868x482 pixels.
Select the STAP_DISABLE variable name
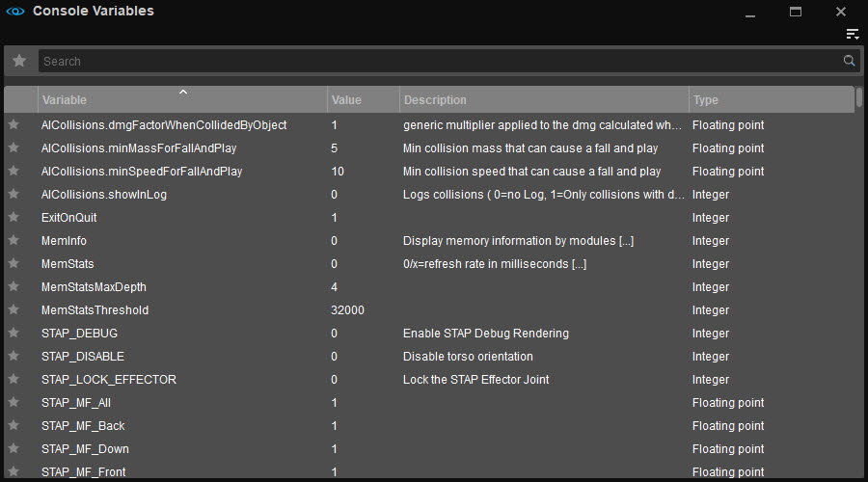click(83, 357)
